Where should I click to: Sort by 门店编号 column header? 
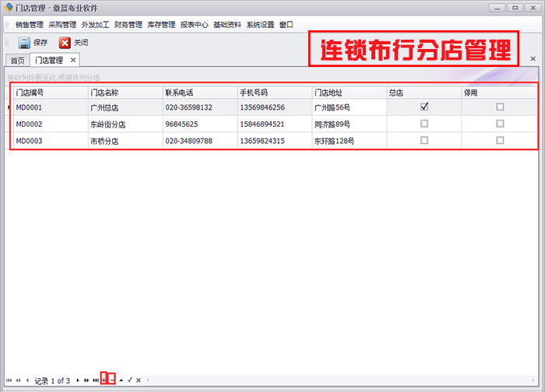tap(50, 92)
